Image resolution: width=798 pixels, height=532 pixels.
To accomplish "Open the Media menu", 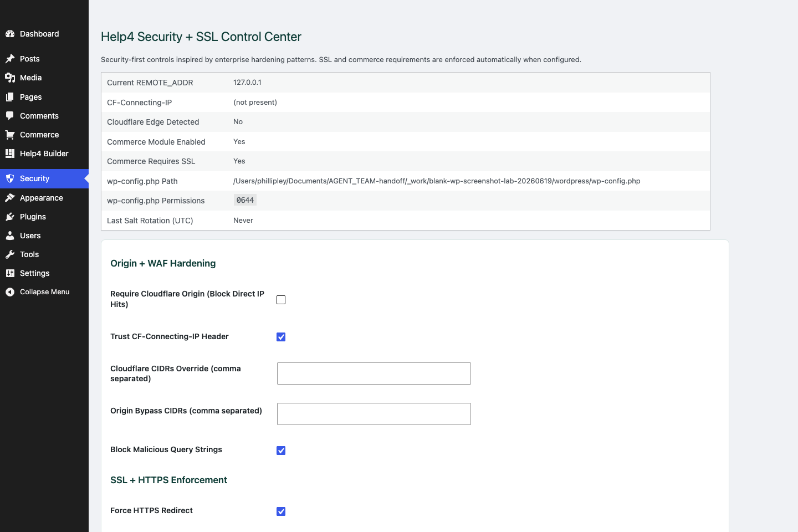I will pyautogui.click(x=44, y=78).
